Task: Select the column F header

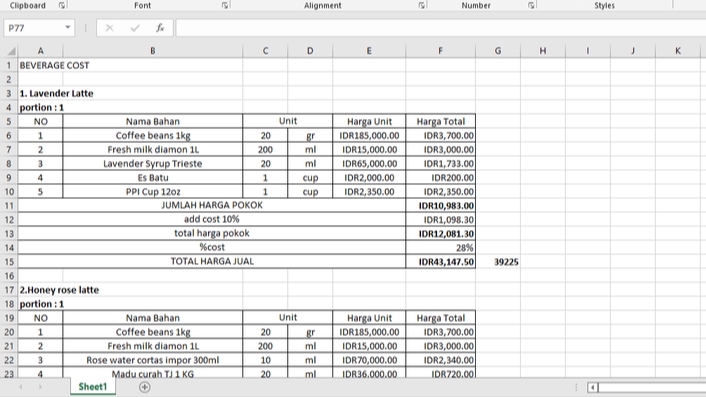Action: tap(440, 51)
